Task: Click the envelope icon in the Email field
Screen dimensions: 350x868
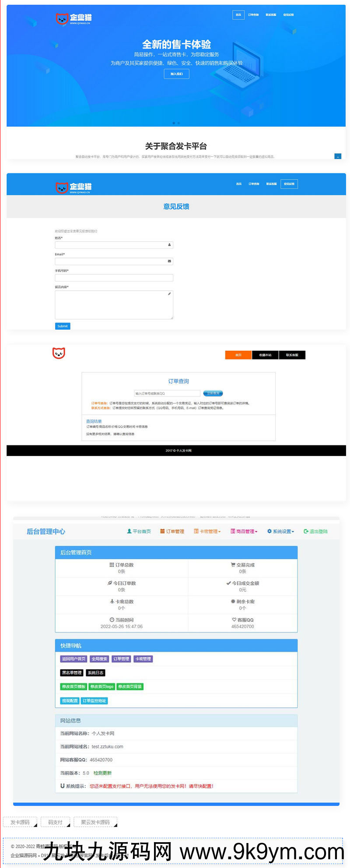Action: click(169, 261)
